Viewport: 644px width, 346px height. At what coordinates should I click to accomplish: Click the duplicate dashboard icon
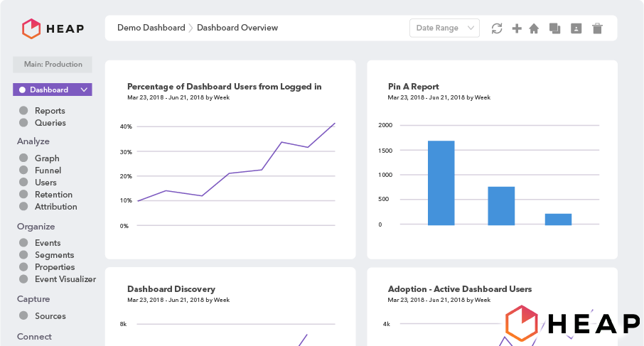coord(555,28)
